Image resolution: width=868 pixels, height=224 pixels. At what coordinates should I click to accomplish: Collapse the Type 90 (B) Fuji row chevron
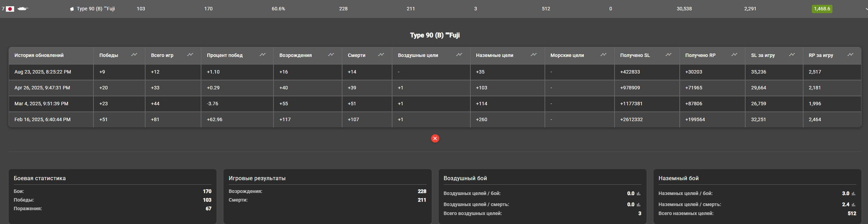tap(866, 9)
